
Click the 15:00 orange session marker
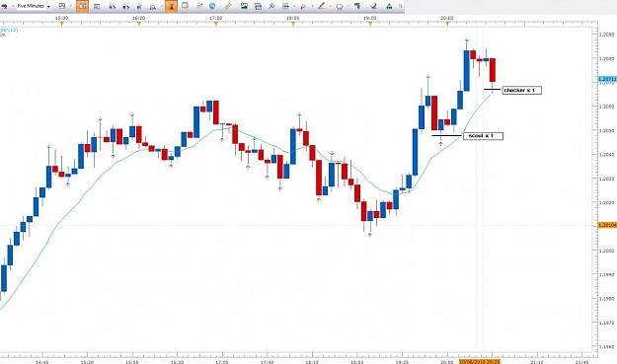click(62, 25)
